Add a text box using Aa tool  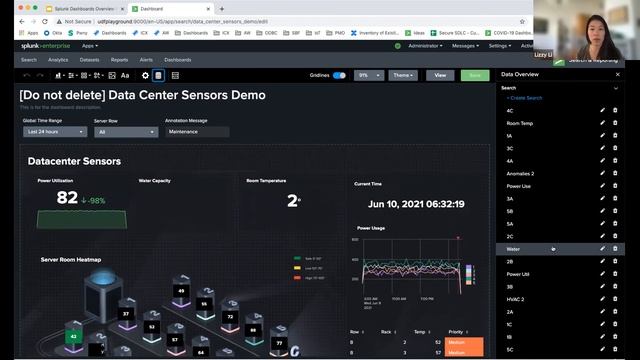(125, 76)
